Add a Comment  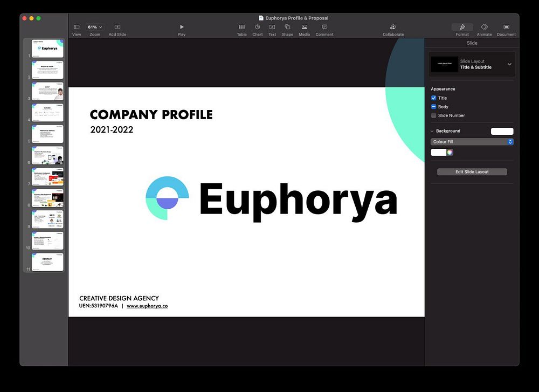324,27
